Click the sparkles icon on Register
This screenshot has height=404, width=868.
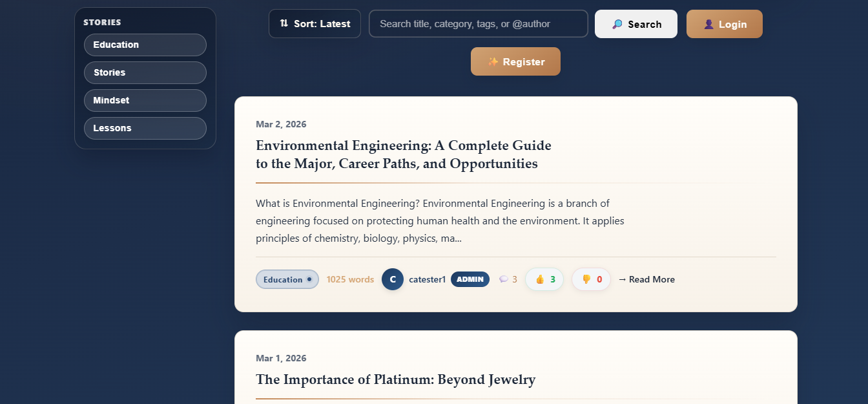493,62
